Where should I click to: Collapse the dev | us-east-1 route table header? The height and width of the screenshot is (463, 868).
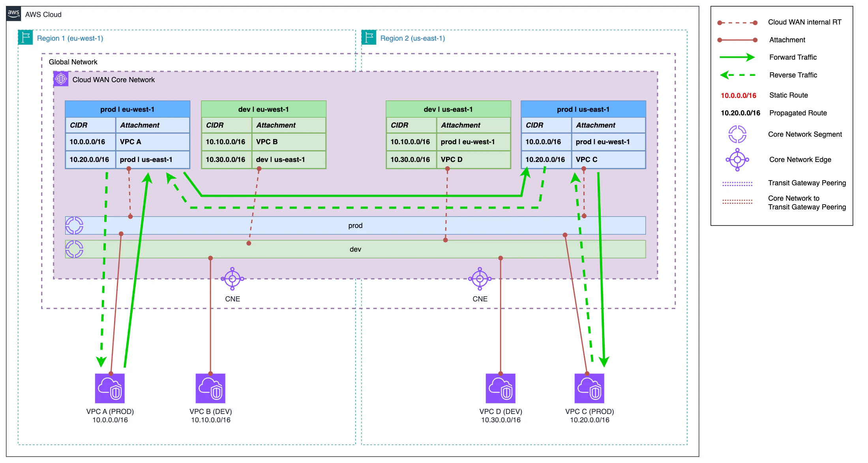(448, 109)
